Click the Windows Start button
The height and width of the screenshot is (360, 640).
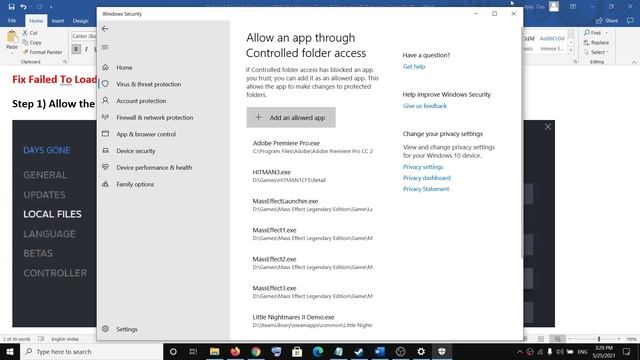[10, 351]
